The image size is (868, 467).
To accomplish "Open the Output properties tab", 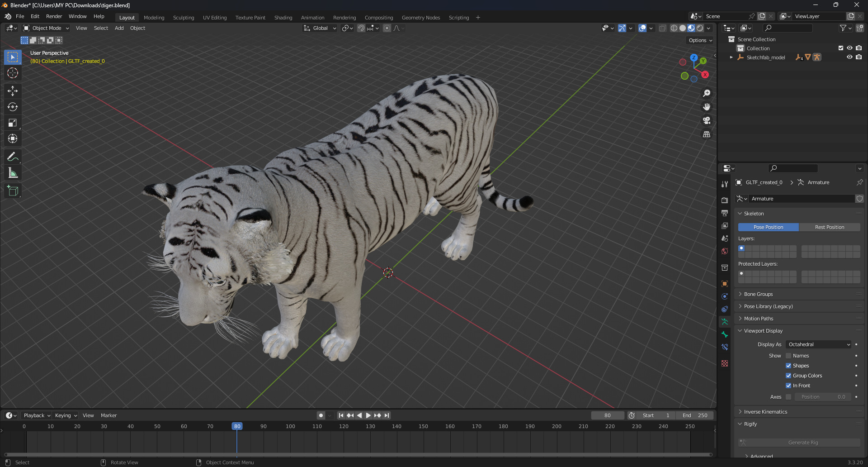I will (725, 213).
